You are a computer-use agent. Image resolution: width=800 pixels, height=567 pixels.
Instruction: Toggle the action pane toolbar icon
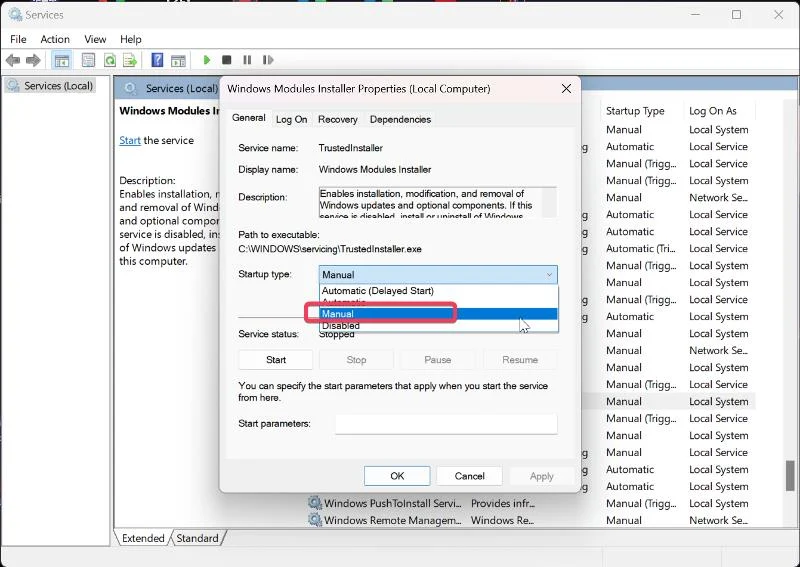pyautogui.click(x=178, y=60)
